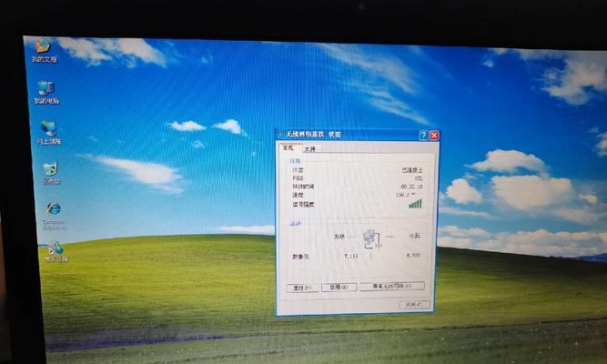Click the duration value 00:30:18
The image size is (607, 364).
412,187
